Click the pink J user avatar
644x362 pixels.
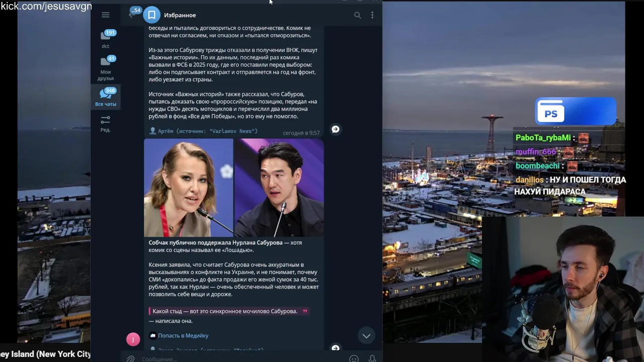click(133, 339)
